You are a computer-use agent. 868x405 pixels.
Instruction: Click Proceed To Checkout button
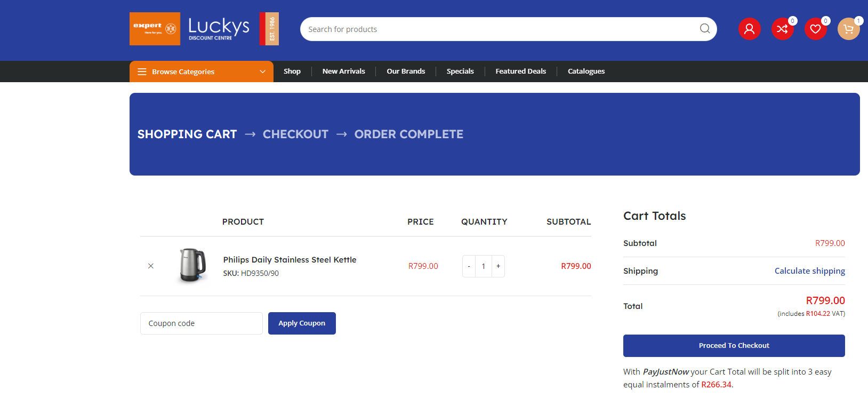(x=734, y=346)
